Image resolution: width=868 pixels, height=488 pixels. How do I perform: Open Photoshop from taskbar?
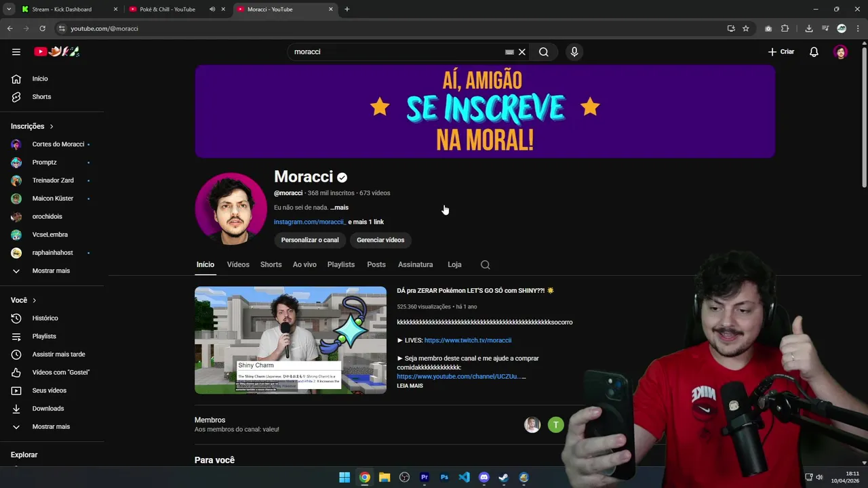444,477
